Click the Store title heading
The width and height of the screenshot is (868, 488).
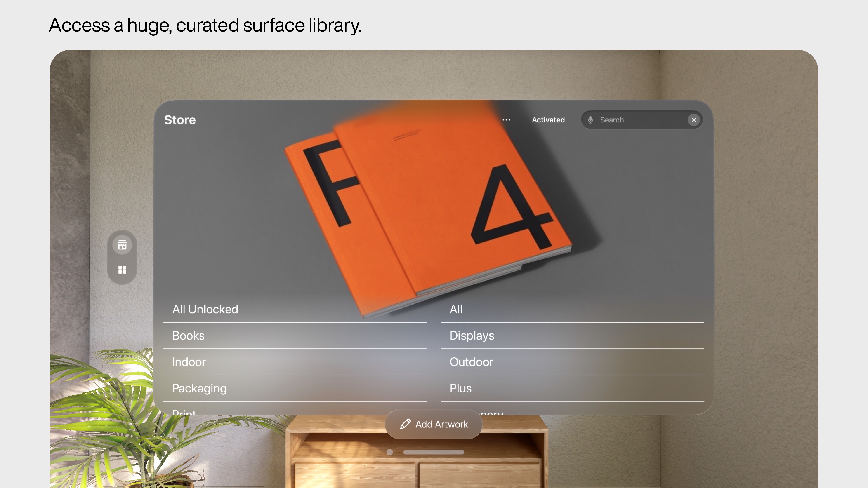coord(180,120)
